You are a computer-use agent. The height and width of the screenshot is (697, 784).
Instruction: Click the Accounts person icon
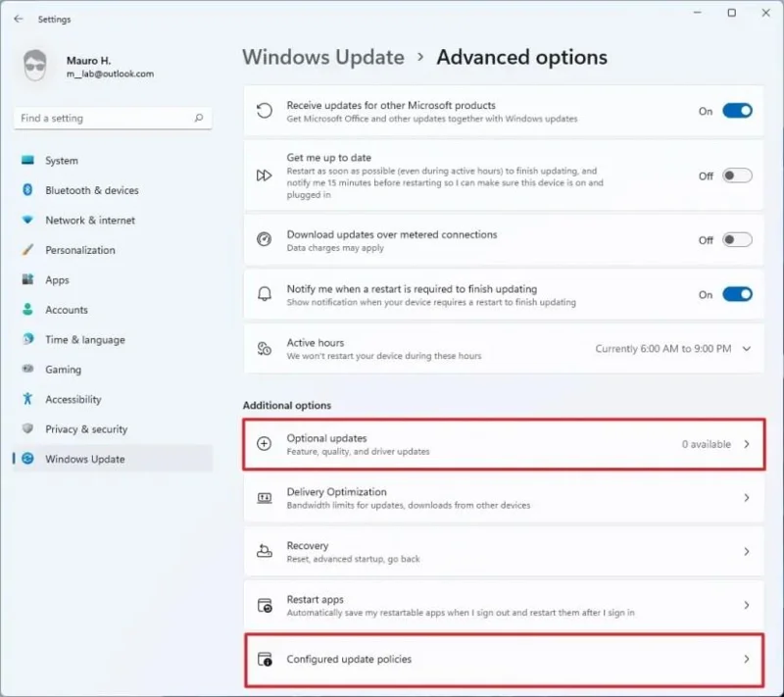pos(28,310)
